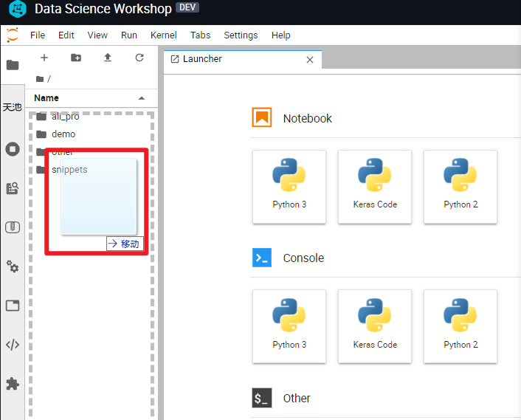This screenshot has width=521, height=420.
Task: Open the Edit menu
Action: pos(66,35)
